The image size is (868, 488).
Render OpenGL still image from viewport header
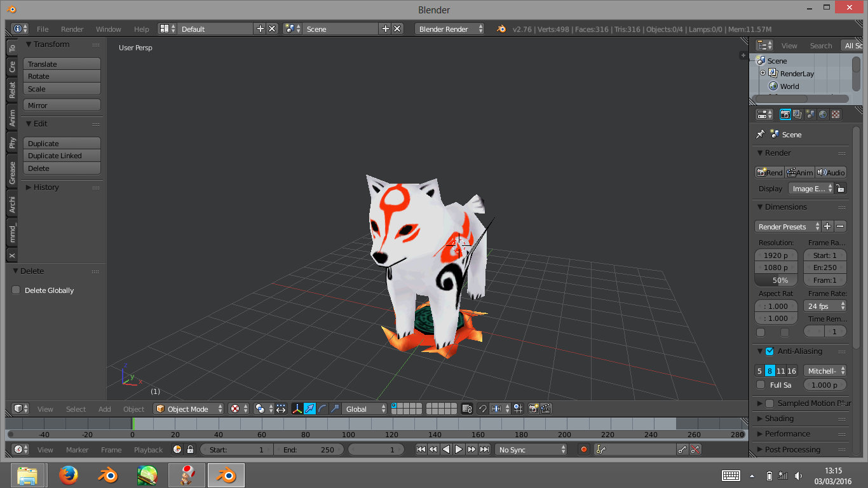pos(534,409)
